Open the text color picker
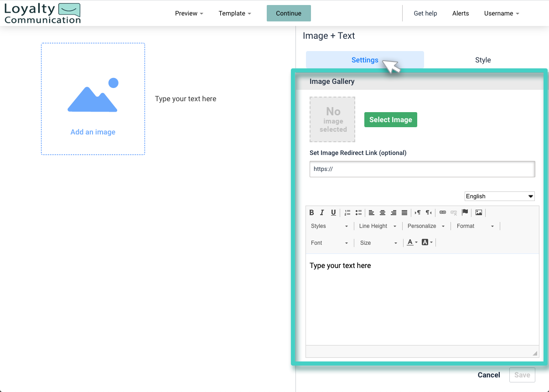 411,242
